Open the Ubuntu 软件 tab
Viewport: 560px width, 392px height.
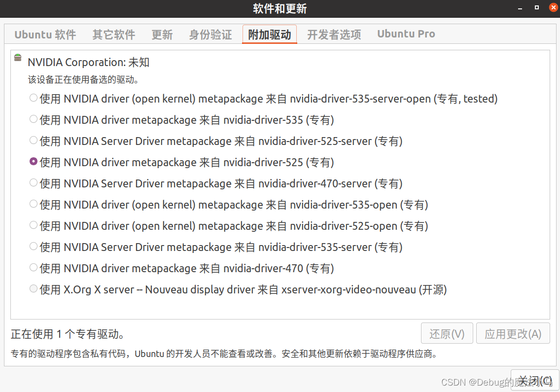[x=45, y=35]
